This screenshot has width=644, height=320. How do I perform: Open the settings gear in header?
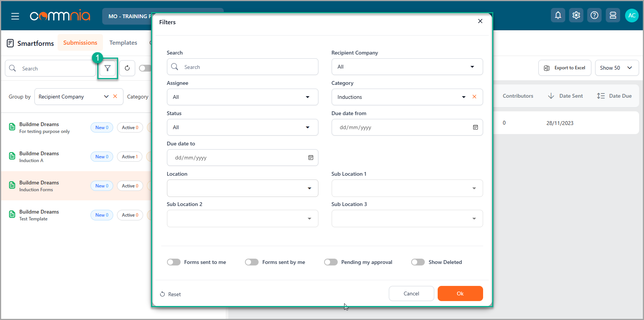coord(576,15)
